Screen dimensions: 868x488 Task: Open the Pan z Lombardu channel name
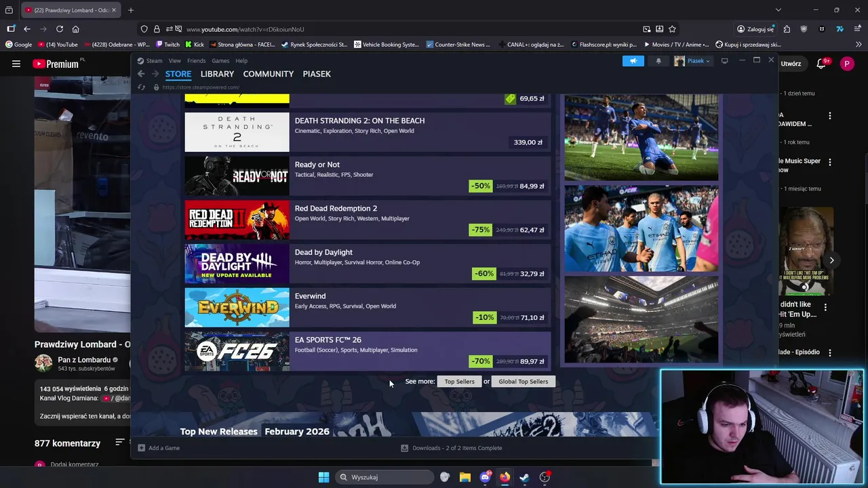[x=84, y=360]
